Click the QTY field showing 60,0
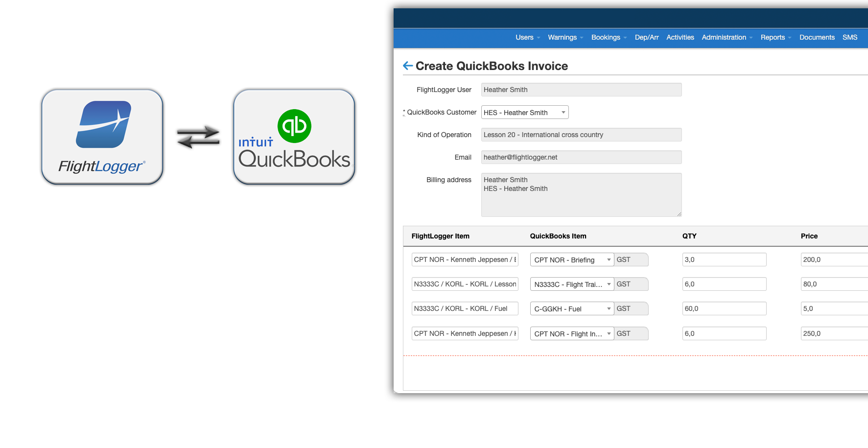The width and height of the screenshot is (868, 448). [x=725, y=308]
